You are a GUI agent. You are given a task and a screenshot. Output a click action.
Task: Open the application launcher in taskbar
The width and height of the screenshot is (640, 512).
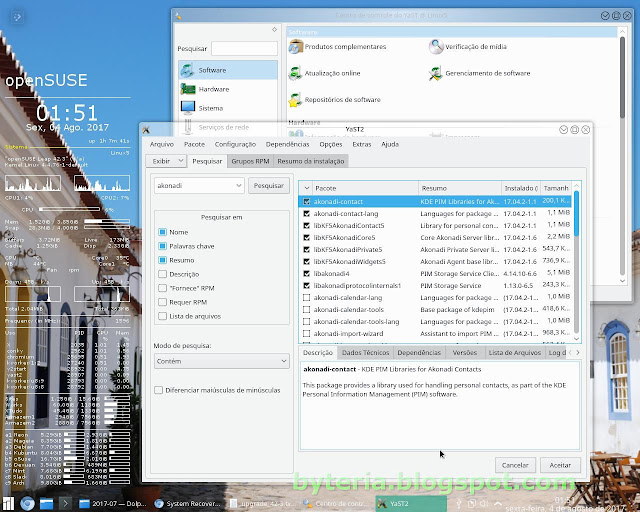8,503
